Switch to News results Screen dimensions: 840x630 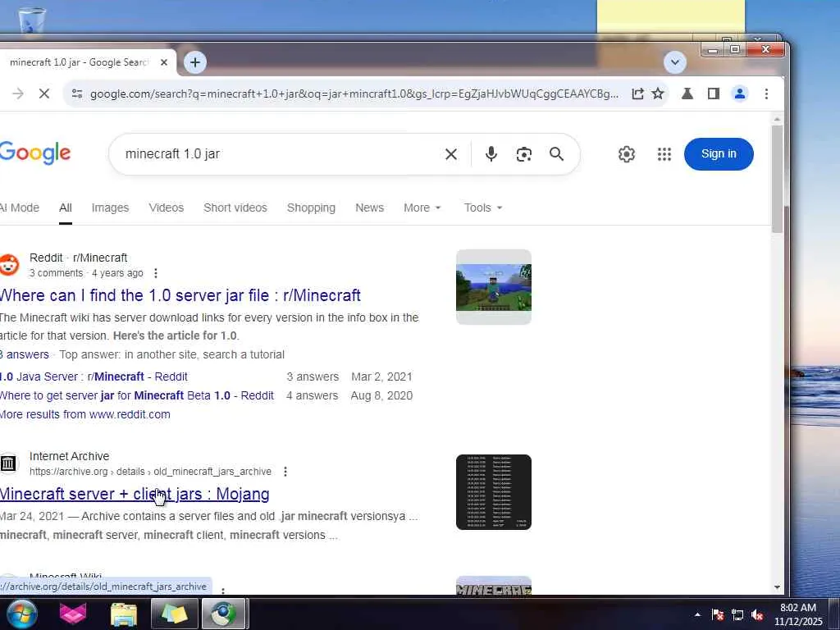click(x=370, y=208)
